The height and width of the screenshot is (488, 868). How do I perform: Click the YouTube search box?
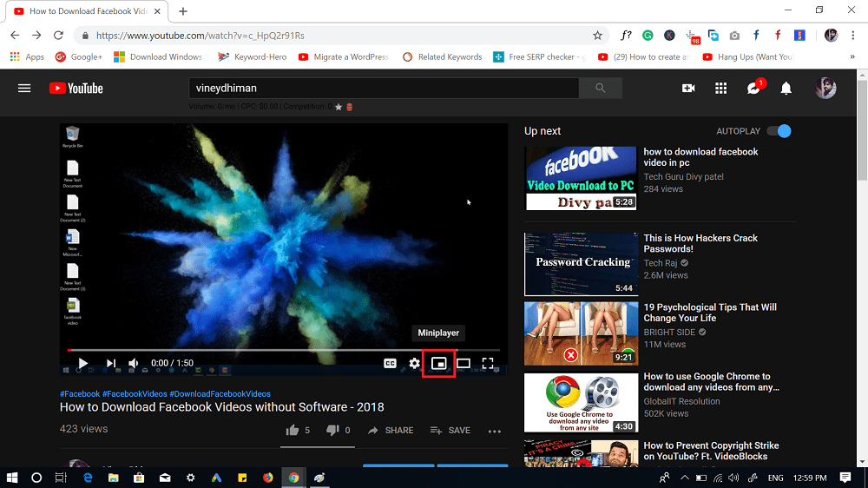[384, 88]
